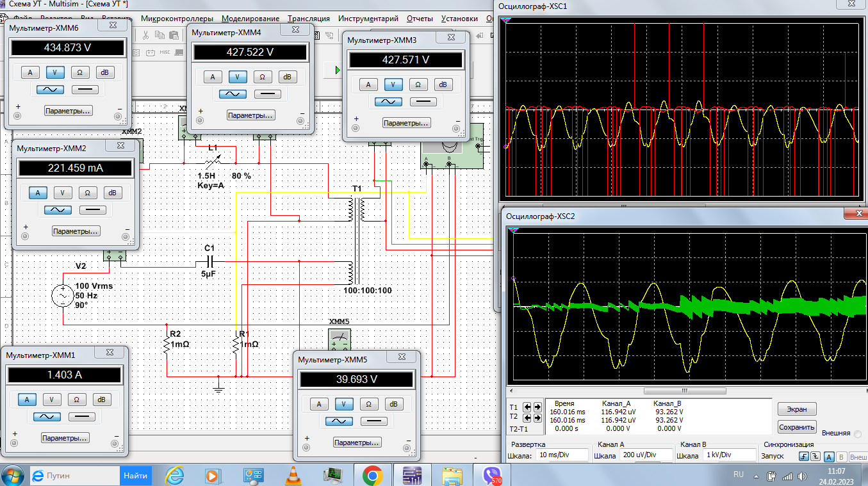This screenshot has height=486, width=868.
Task: Set XMM3 multimeter to DC signal mode
Action: pyautogui.click(x=422, y=101)
